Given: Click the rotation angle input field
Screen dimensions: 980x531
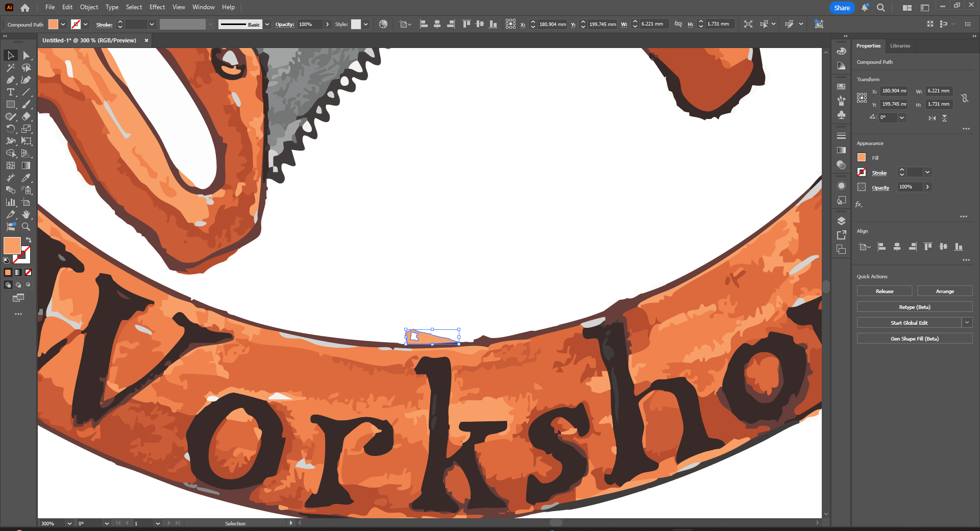Looking at the screenshot, I should click(x=888, y=117).
